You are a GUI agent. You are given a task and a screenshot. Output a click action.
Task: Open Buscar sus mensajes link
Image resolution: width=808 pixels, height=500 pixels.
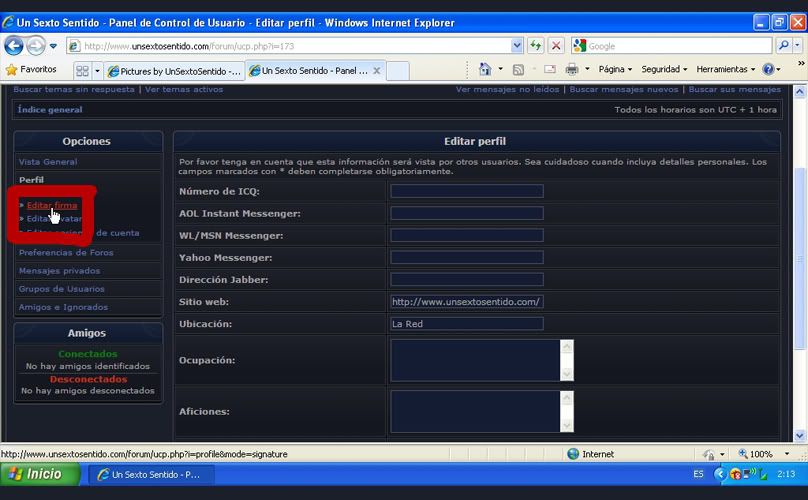click(734, 89)
